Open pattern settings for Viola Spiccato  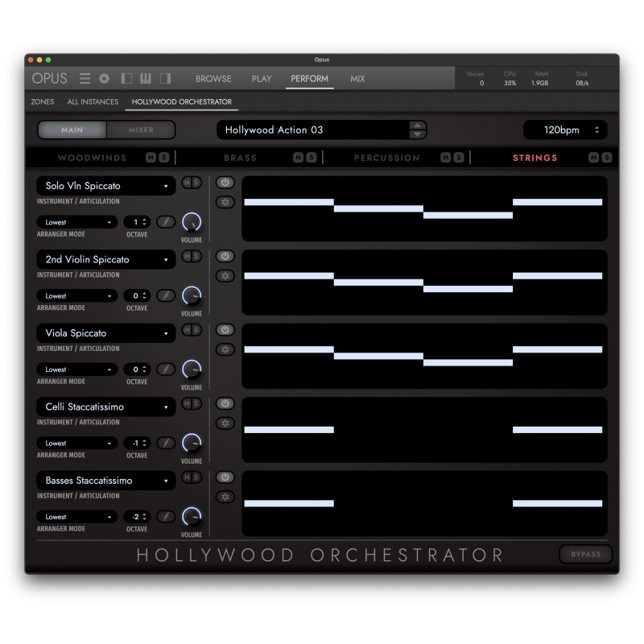[225, 349]
